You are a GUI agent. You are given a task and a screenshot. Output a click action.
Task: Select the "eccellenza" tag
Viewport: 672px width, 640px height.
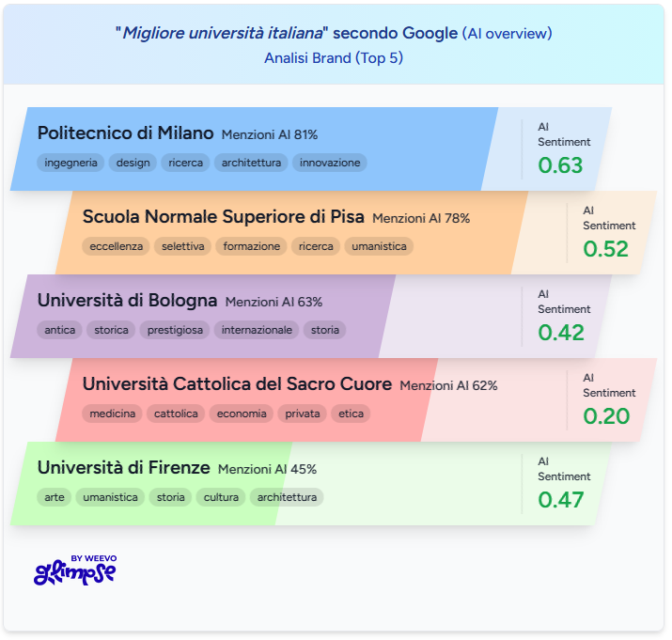[117, 246]
